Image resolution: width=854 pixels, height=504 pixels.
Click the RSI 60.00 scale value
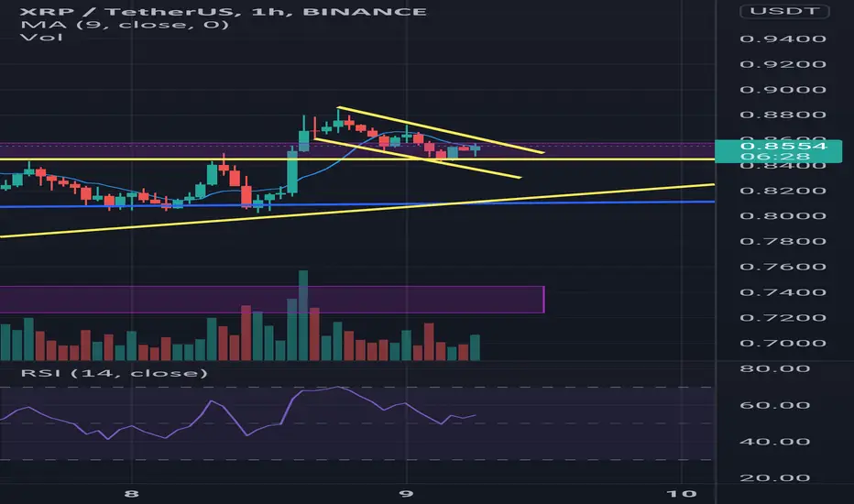(774, 405)
